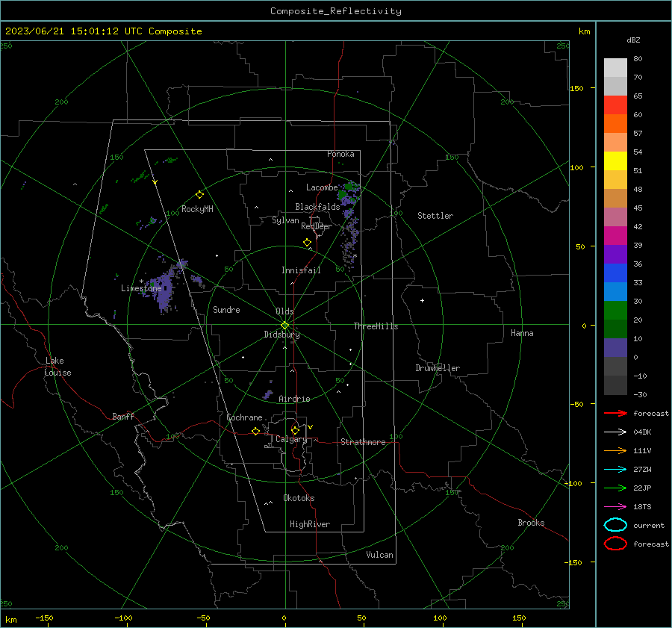Click the magenta 18TS arrow icon
The width and height of the screenshot is (672, 628).
615,507
